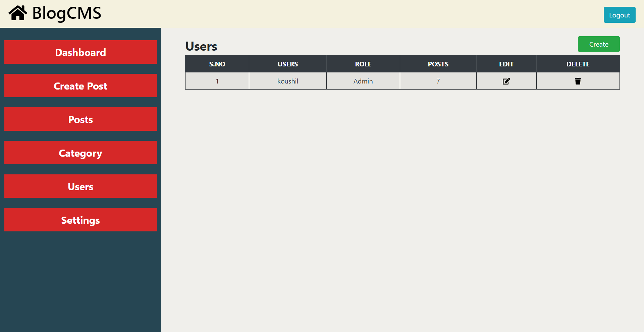Viewport: 644px width, 332px height.
Task: Select Category in the sidebar
Action: point(80,153)
